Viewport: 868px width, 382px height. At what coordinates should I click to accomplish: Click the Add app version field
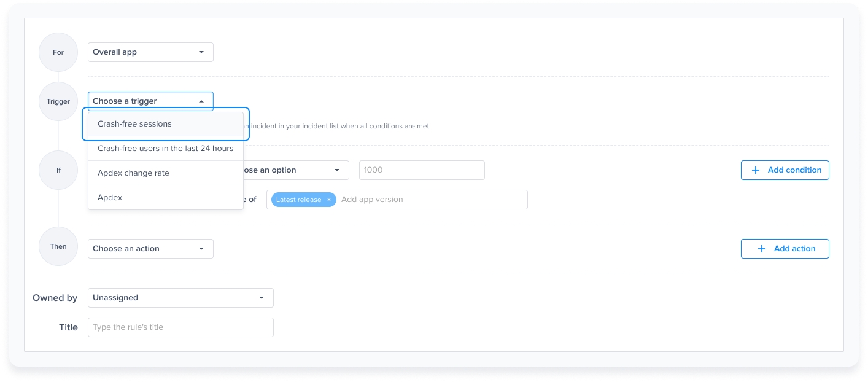(x=430, y=200)
